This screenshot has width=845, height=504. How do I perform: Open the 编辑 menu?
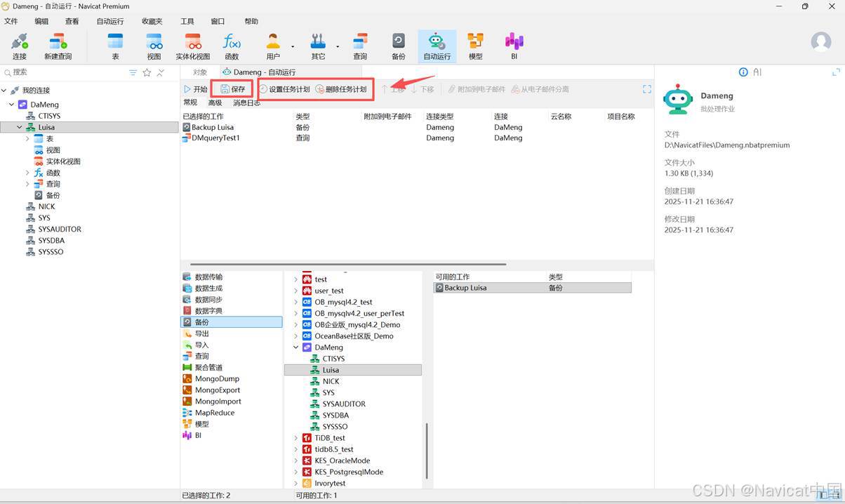(x=41, y=22)
